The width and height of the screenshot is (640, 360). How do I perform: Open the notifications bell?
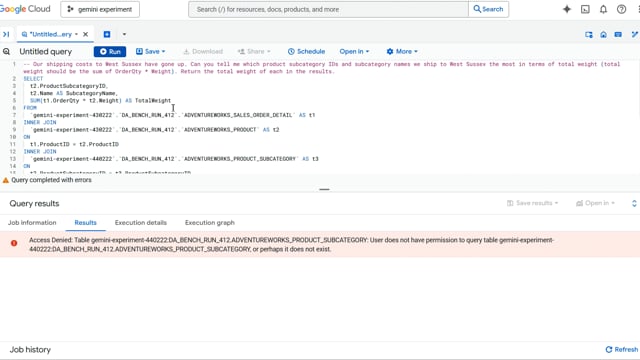tap(603, 9)
